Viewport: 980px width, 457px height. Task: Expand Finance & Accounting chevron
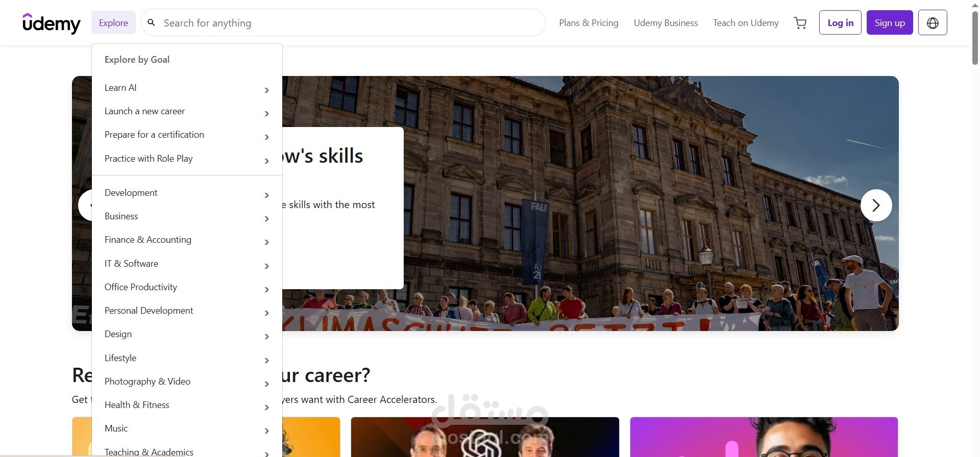[x=266, y=242]
